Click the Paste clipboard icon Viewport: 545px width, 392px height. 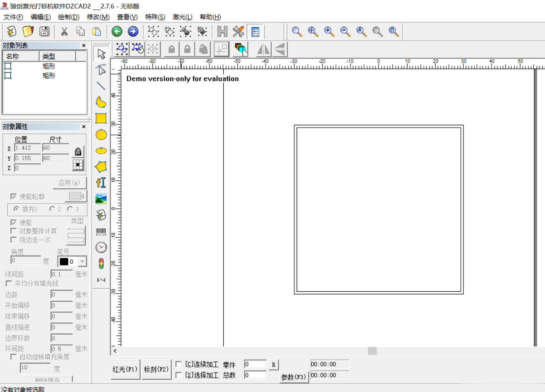click(x=96, y=31)
